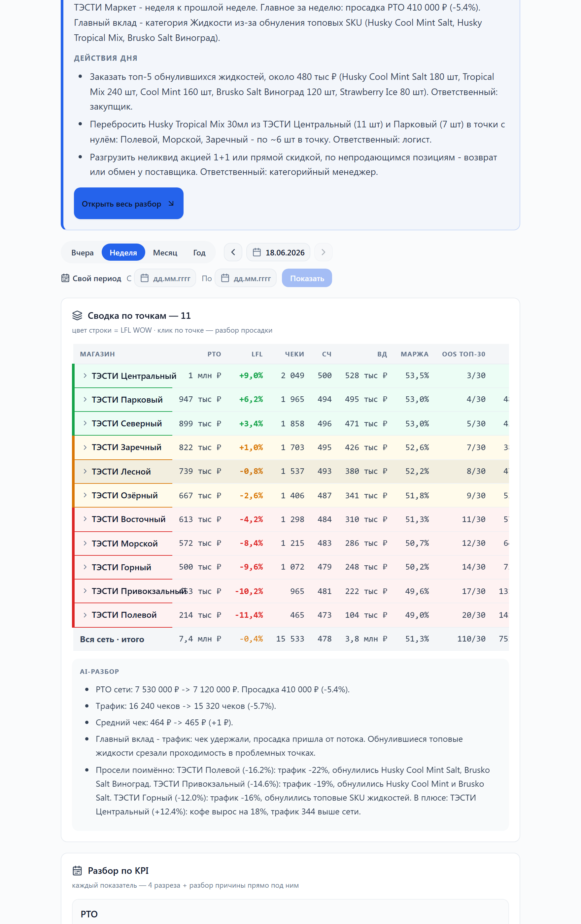Screen dimensions: 581x924
Task: Click the layers icon by 'Сводка по точкам'
Action: coord(77,315)
